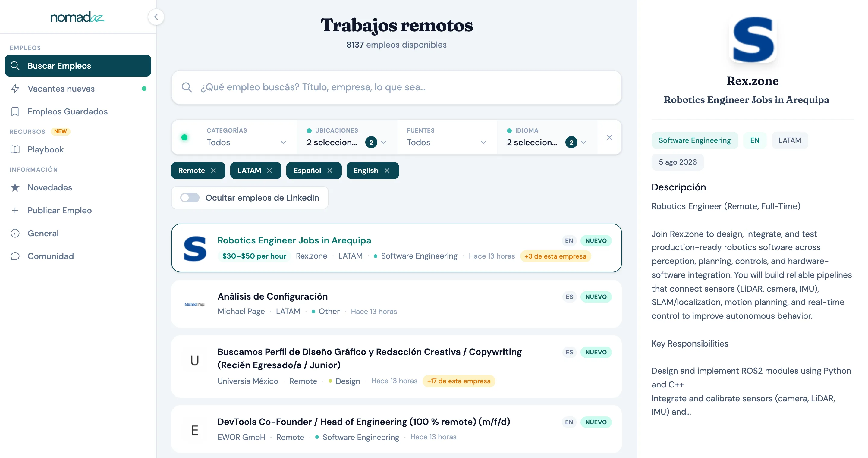Viewport: 868px width, 458px height.
Task: Click the search bar magnifier icon
Action: (x=187, y=87)
